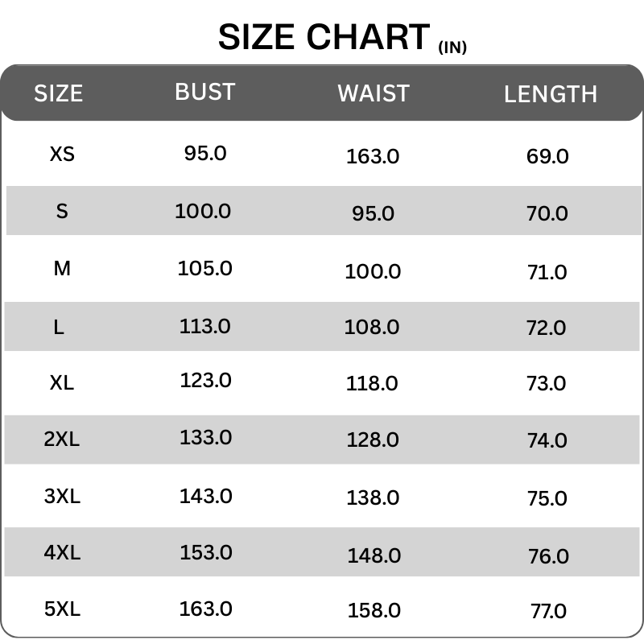Viewport: 644px width, 644px height.
Task: Click the SIZE CHART title
Action: click(x=324, y=37)
